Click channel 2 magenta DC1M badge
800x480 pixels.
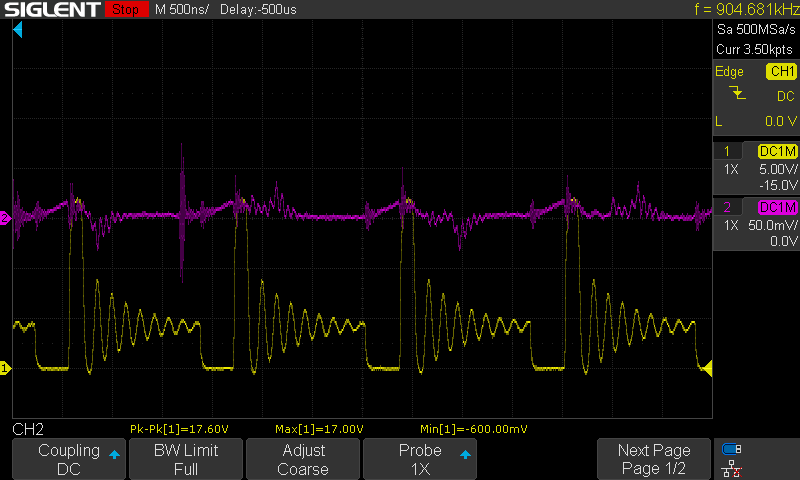coord(778,207)
